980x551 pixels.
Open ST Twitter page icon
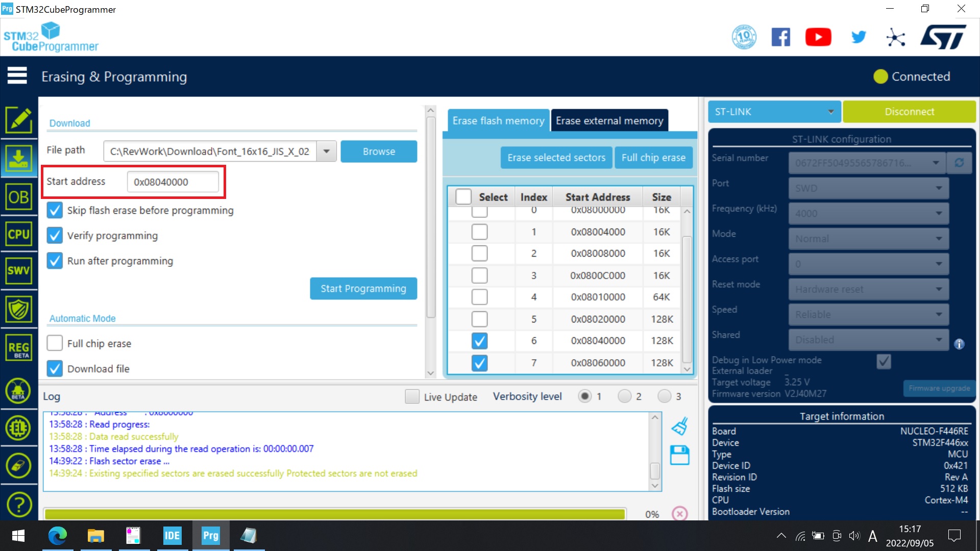click(x=859, y=37)
